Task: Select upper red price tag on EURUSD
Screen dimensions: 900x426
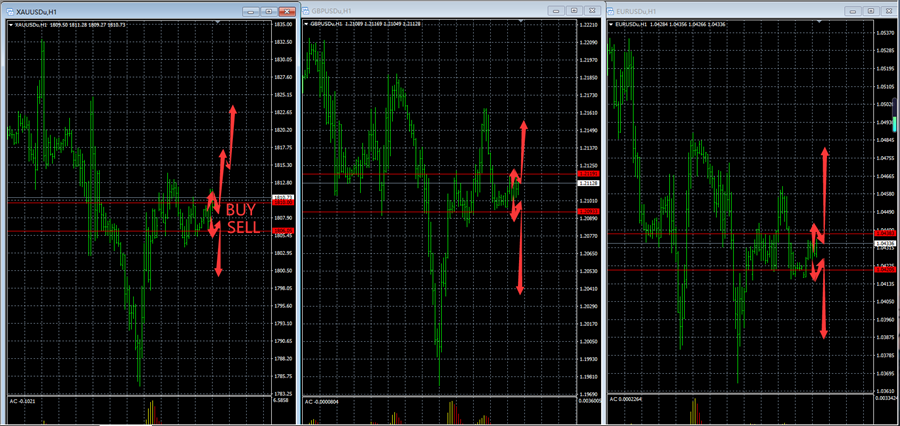Action: click(x=884, y=234)
